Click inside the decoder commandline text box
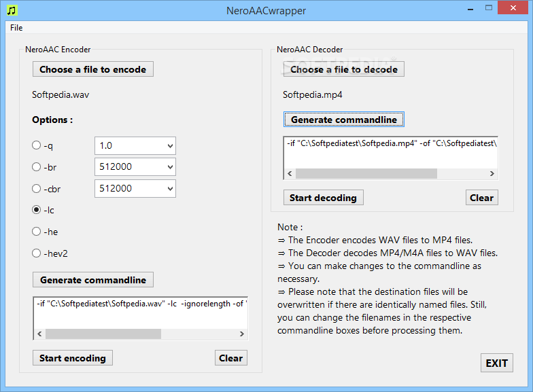The width and height of the screenshot is (533, 392). click(x=391, y=153)
